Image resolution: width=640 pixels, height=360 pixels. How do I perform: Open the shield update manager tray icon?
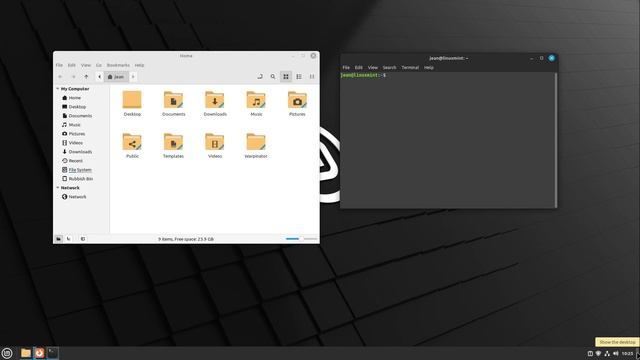pos(598,353)
